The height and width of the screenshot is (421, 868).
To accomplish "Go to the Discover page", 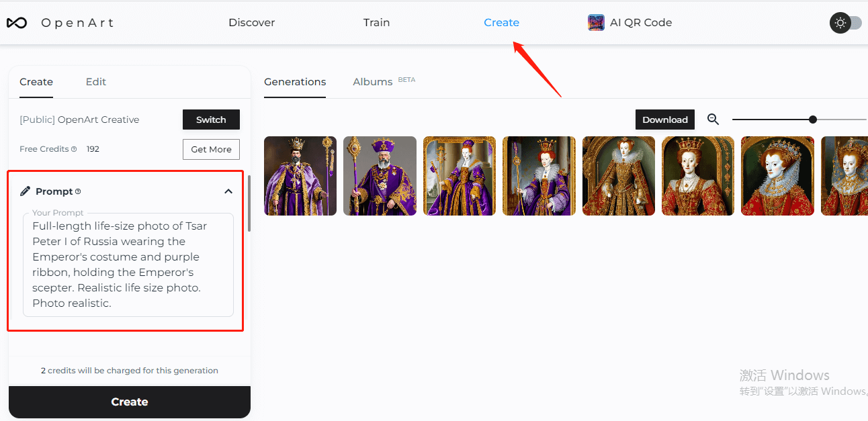I will point(252,22).
